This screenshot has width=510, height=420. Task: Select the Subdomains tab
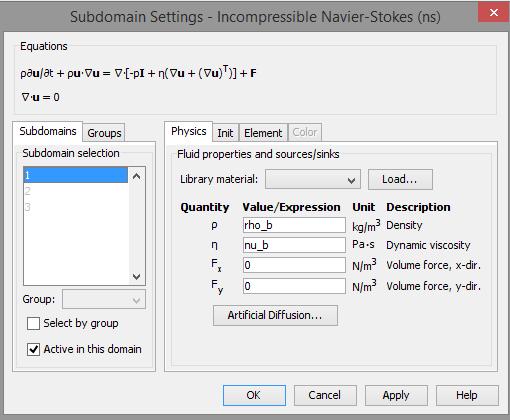click(48, 131)
